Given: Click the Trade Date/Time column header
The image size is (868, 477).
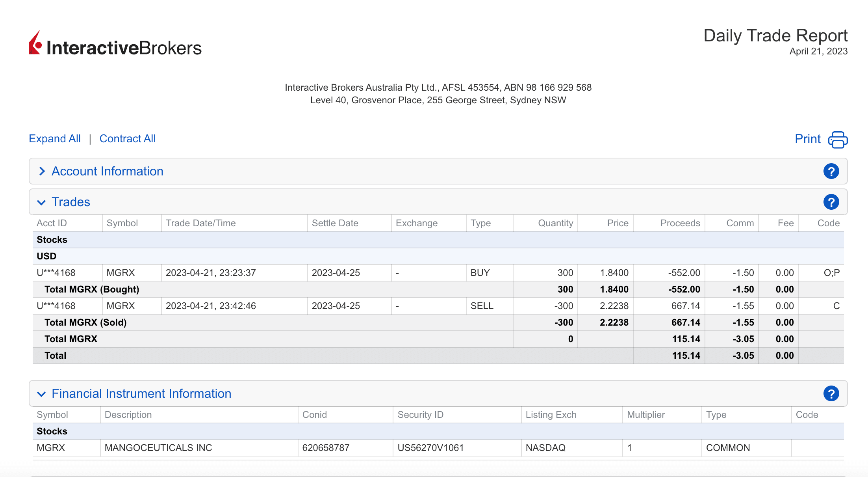Looking at the screenshot, I should click(x=200, y=223).
